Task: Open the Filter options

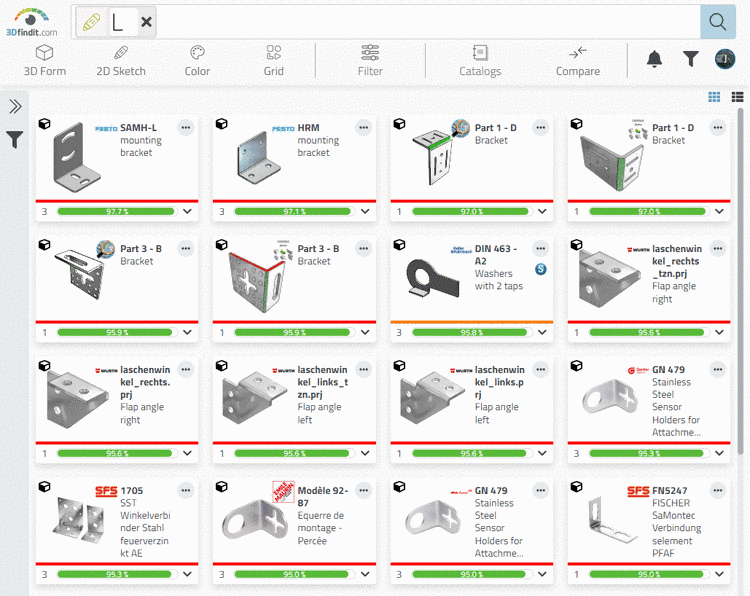Action: point(370,61)
